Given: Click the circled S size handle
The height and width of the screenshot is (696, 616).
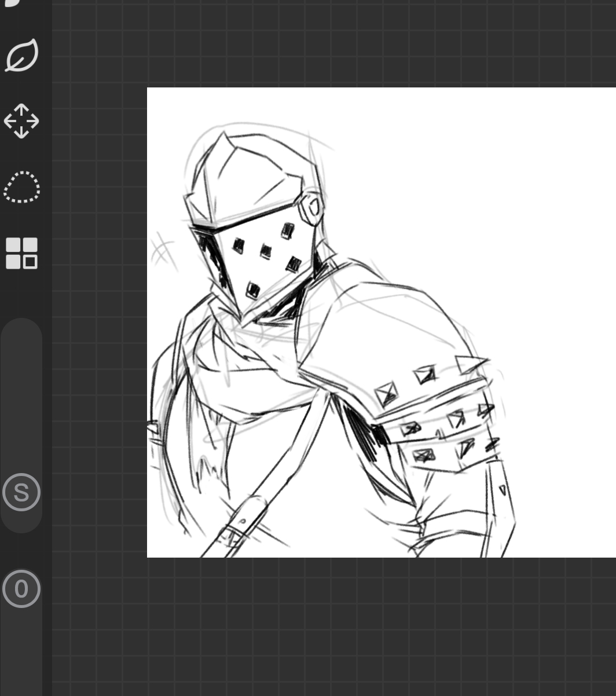Looking at the screenshot, I should (x=21, y=492).
